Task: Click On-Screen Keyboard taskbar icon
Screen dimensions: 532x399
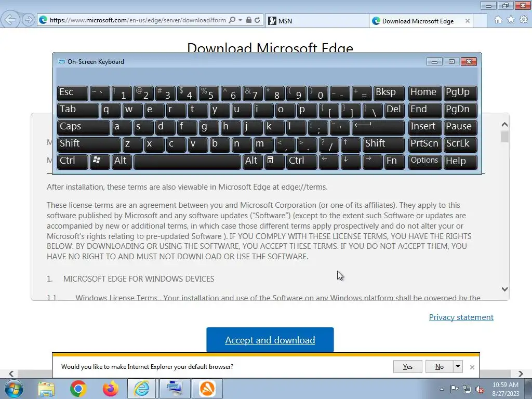Action: tap(175, 389)
